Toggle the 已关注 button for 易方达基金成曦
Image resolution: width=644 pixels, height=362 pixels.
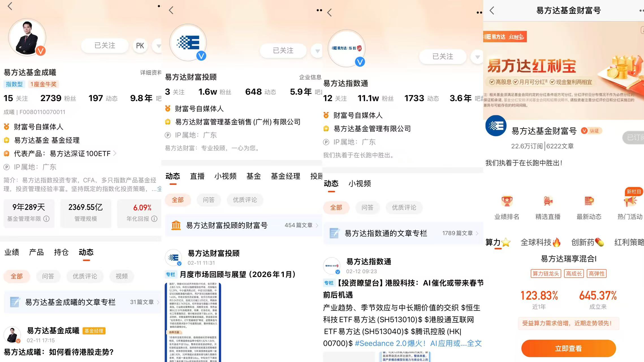click(x=105, y=46)
